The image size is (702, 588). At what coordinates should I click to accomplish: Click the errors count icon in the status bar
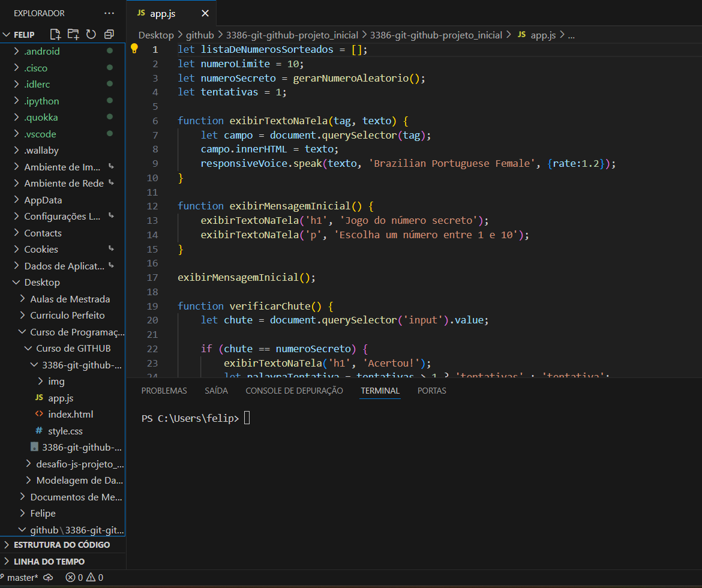[x=70, y=577]
